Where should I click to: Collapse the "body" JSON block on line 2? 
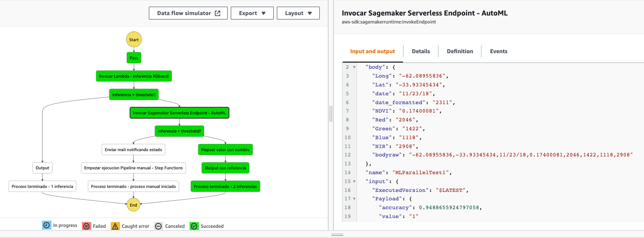tap(354, 67)
